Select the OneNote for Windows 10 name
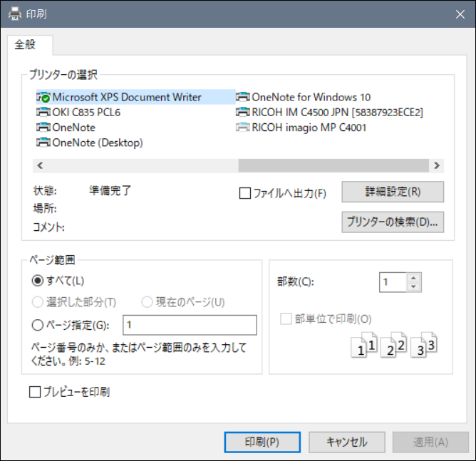Viewport: 476px width, 461px height. coord(311,97)
